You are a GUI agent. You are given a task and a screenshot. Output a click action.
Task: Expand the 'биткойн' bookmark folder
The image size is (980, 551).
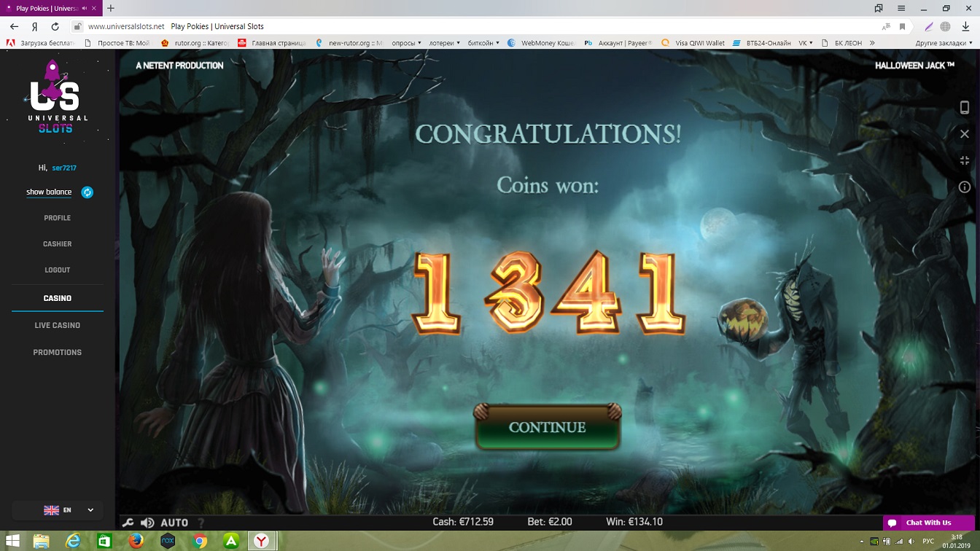point(483,43)
